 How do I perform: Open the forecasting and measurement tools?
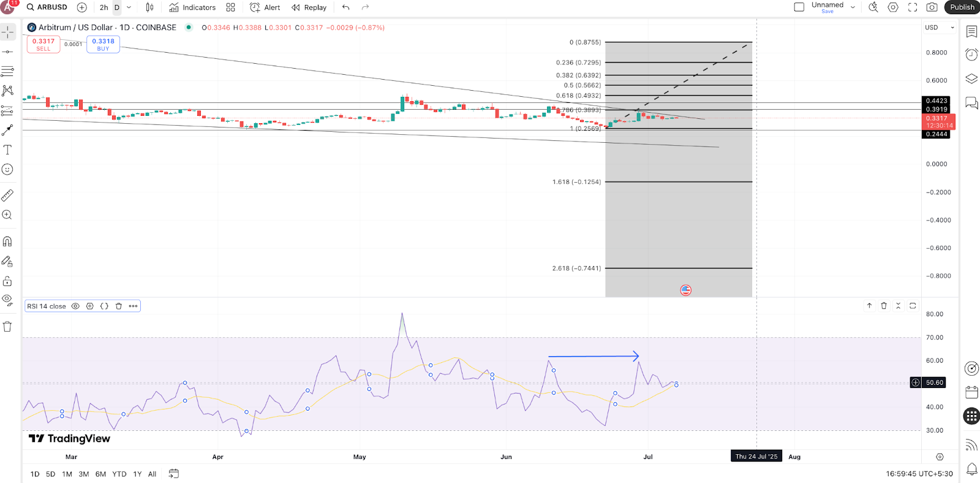click(x=7, y=110)
